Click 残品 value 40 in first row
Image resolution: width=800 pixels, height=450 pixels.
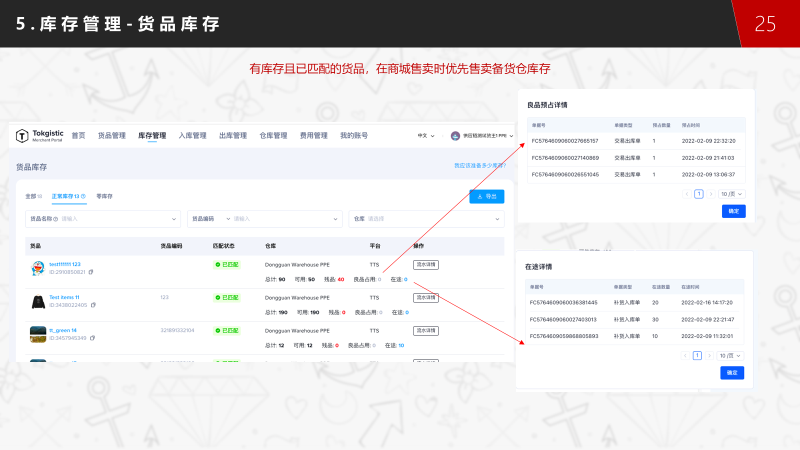point(341,280)
